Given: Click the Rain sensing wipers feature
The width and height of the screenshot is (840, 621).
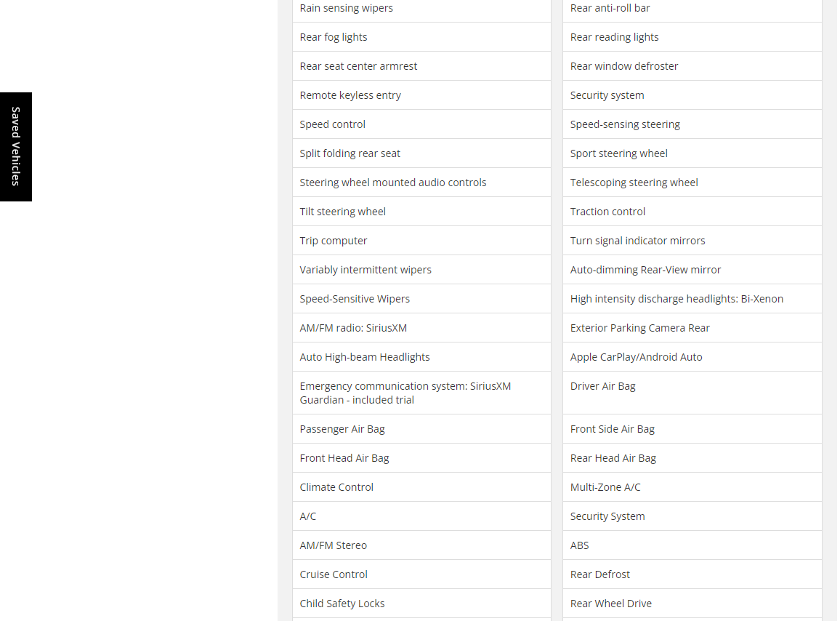Looking at the screenshot, I should (347, 8).
